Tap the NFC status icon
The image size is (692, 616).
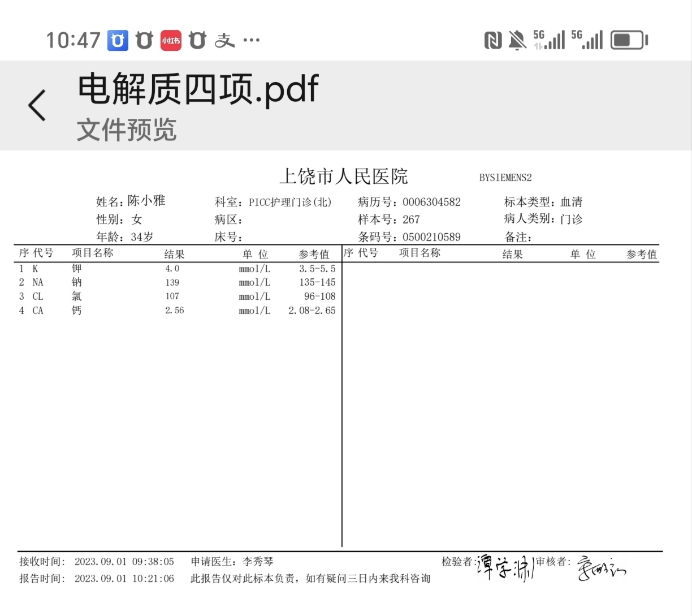(493, 41)
